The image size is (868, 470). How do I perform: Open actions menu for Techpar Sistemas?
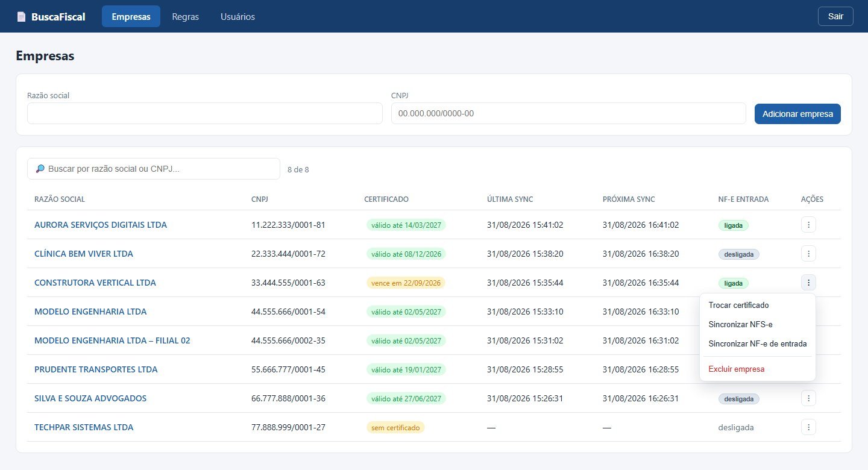(808, 427)
